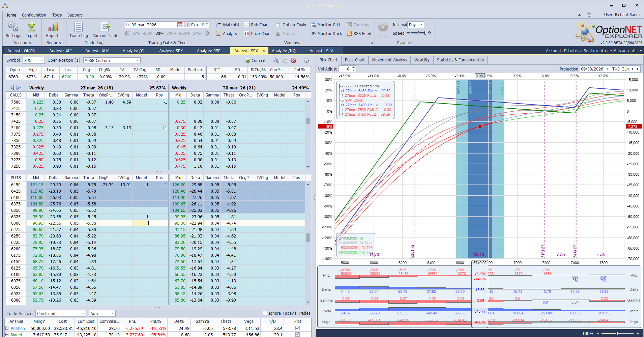Click the Model link in Trade Analysis
The height and width of the screenshot is (337, 644).
click(x=16, y=335)
